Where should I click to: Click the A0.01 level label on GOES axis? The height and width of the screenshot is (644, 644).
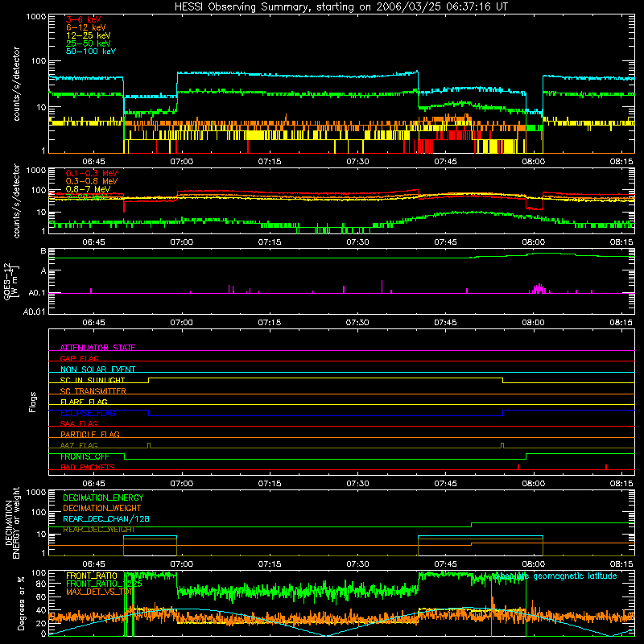[35, 312]
